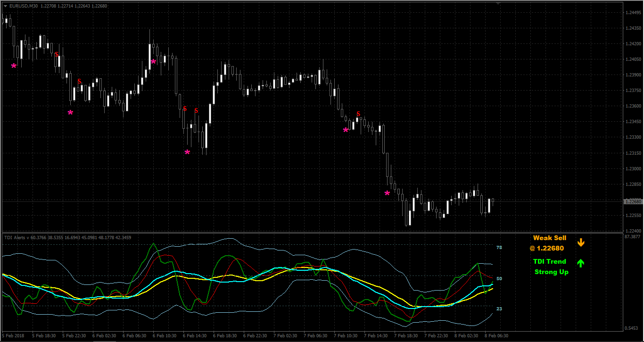Select the red S marker near 7 Feb 10:30
The width and height of the screenshot is (644, 342).
point(358,114)
